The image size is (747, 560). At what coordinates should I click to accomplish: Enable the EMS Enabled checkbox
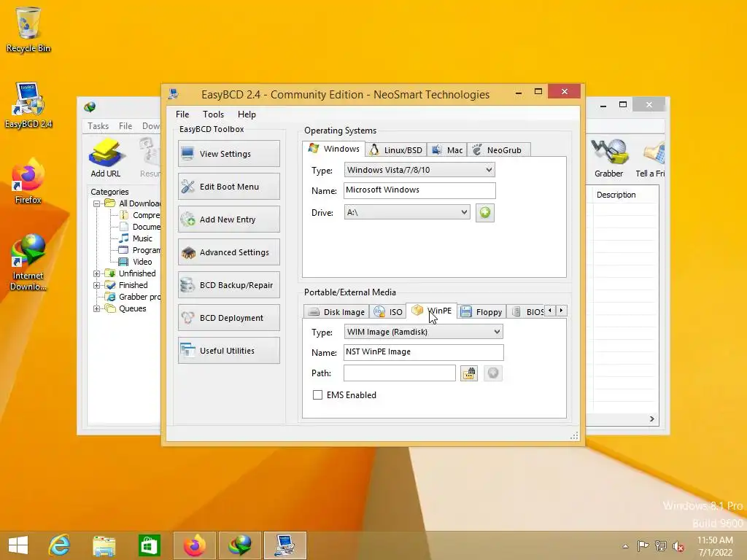(x=317, y=394)
